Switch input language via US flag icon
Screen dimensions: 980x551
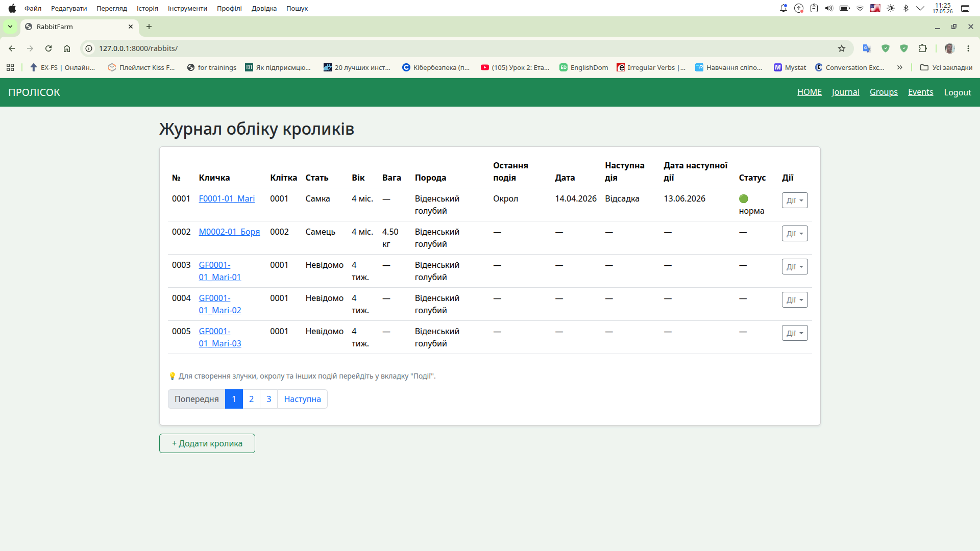point(875,8)
